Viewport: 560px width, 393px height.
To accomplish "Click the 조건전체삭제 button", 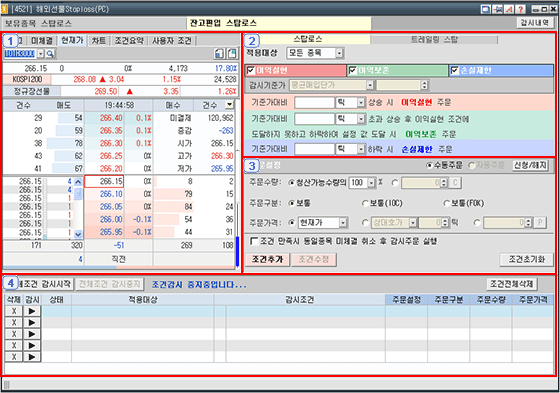I will pos(512,284).
